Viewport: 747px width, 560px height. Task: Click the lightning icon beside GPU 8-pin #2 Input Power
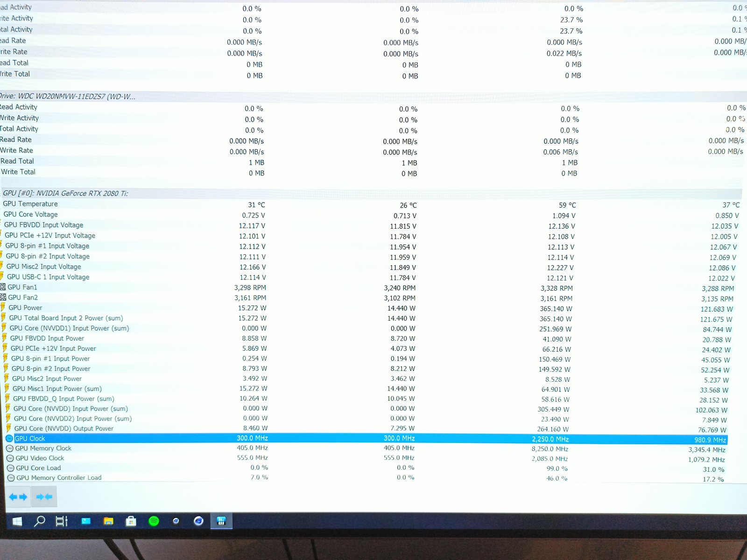pyautogui.click(x=6, y=369)
